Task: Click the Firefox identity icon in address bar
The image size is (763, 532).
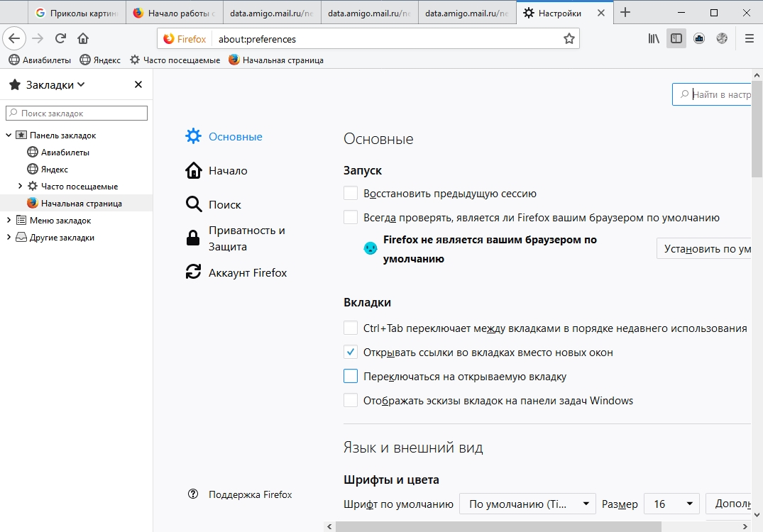Action: tap(185, 39)
